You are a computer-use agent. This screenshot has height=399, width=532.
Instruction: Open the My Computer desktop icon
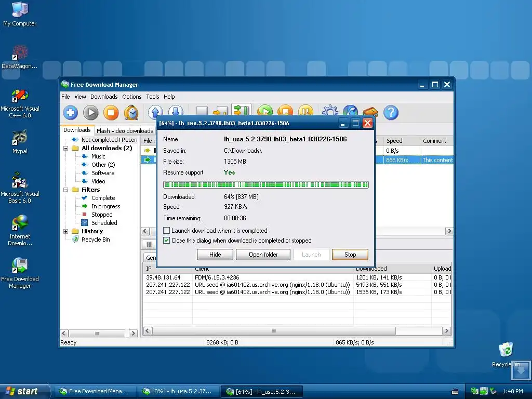coord(20,14)
